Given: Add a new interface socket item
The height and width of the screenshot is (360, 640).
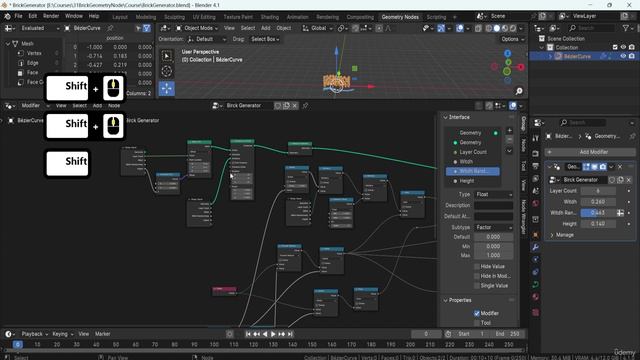Looking at the screenshot, I should click(x=509, y=131).
